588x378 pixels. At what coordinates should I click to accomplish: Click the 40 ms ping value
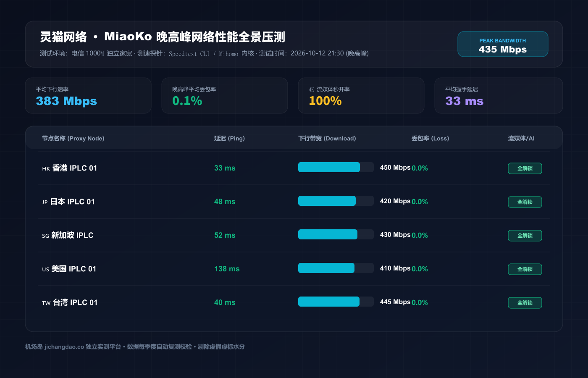pyautogui.click(x=225, y=302)
